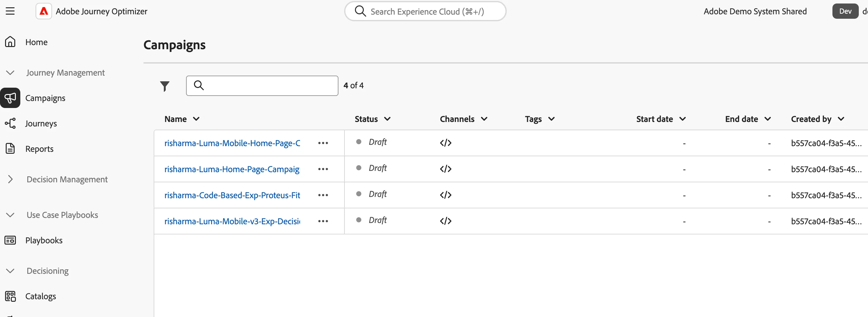Screen dimensions: 868x317
Task: Open the Created by column dropdown
Action: [x=841, y=119]
